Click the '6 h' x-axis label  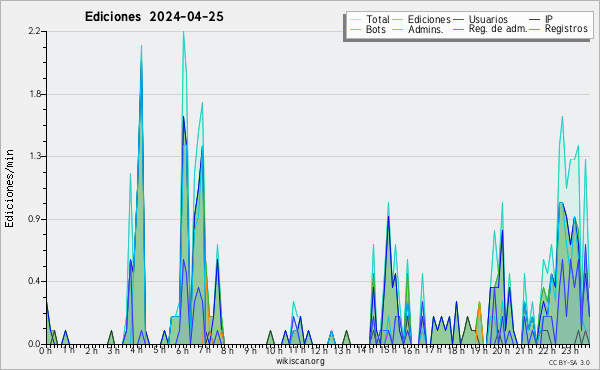182,350
